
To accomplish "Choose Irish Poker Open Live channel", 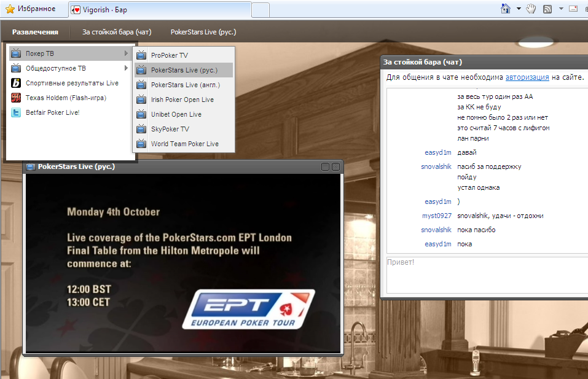I will (x=182, y=100).
